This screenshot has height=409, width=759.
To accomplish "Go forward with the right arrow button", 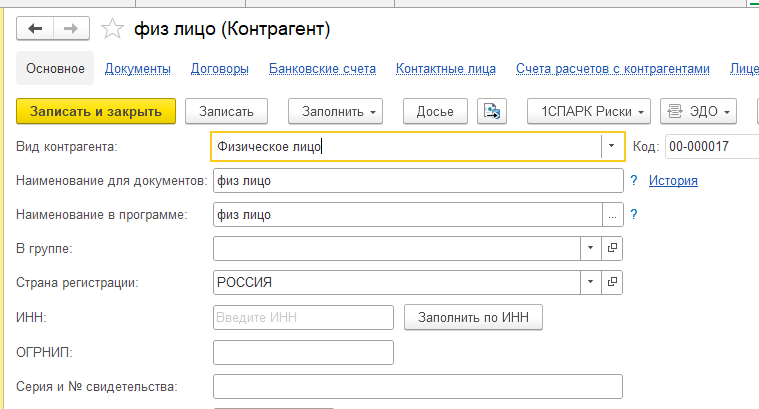I will [71, 29].
